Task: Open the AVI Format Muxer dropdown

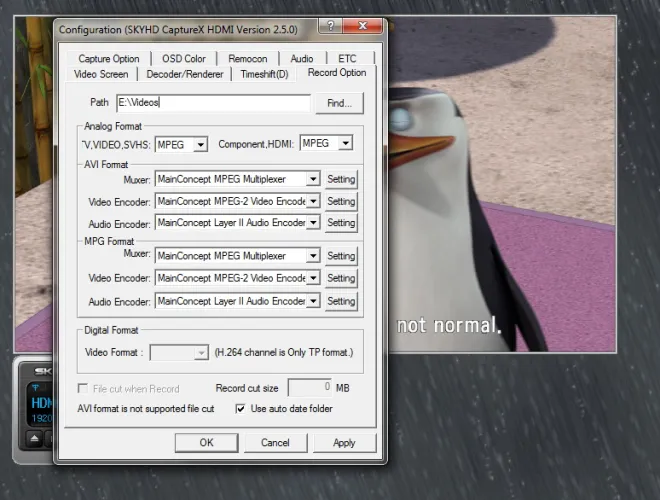Action: [x=312, y=179]
